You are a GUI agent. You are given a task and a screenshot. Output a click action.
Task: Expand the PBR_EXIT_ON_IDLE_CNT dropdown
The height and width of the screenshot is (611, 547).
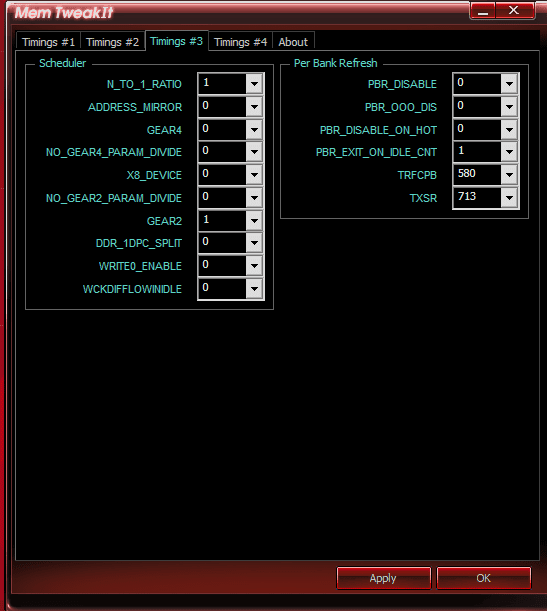[x=509, y=152]
